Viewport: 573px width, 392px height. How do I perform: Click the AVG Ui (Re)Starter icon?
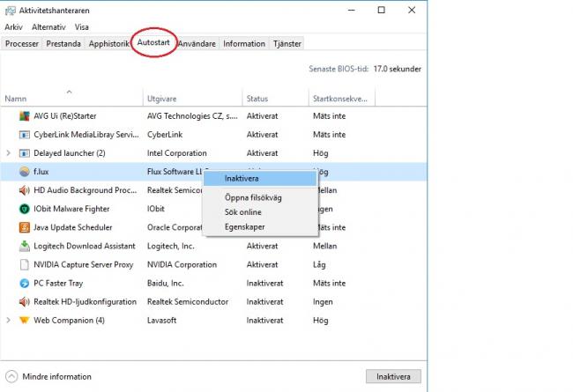(24, 116)
